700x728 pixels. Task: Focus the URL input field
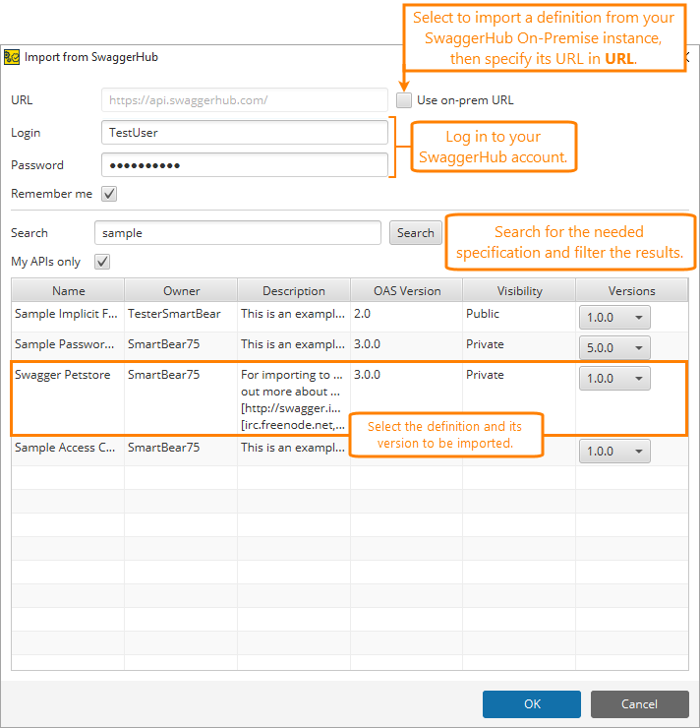point(245,99)
